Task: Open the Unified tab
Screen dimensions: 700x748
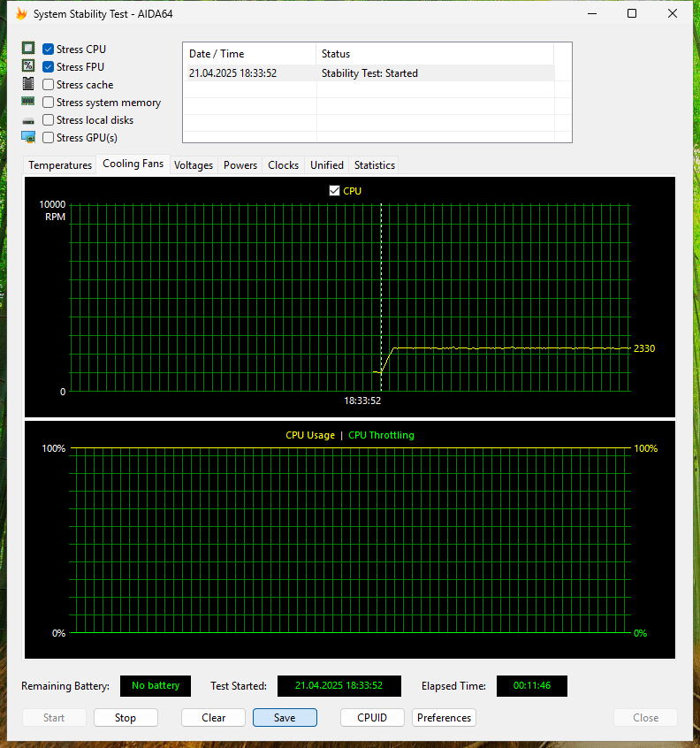Action: point(327,165)
